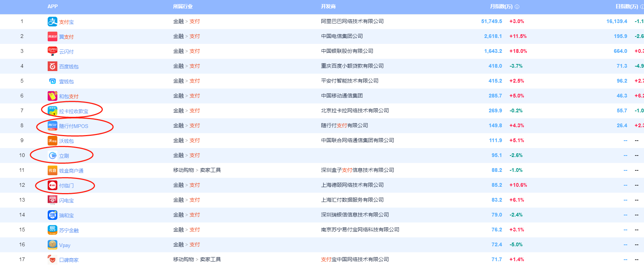Screen dimensions: 644x266
Task: Open the 云闪付 app link
Action: [x=66, y=52]
